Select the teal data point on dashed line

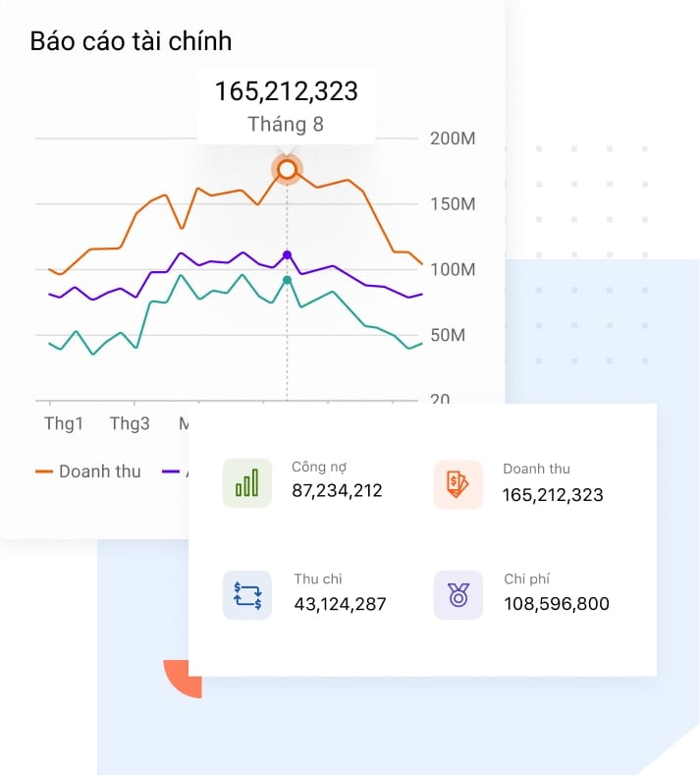[287, 280]
